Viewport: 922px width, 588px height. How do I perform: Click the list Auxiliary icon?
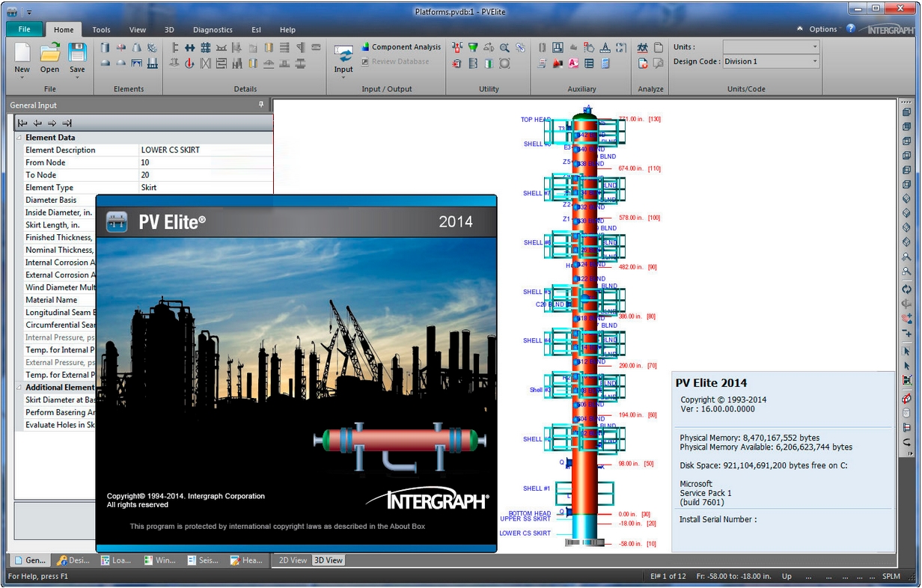point(589,64)
